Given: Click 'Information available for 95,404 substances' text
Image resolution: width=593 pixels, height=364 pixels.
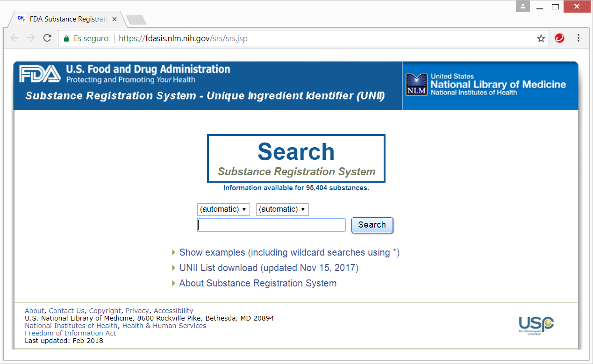Looking at the screenshot, I should point(296,188).
